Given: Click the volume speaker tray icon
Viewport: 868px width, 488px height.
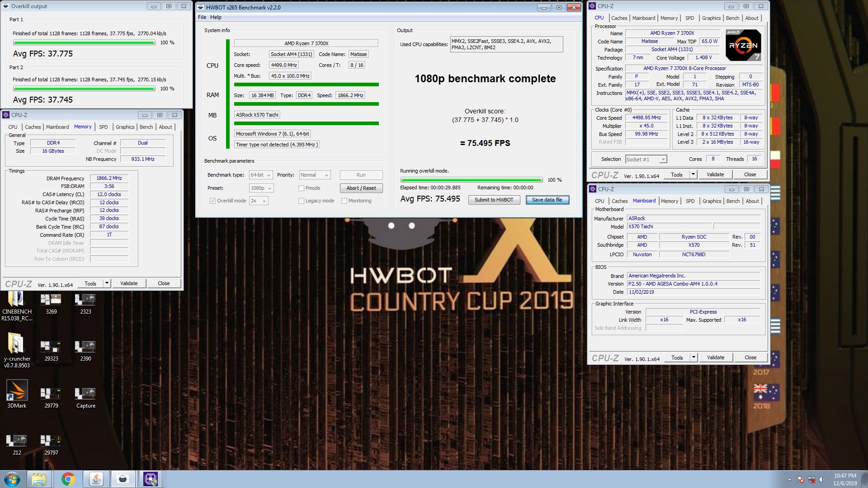Looking at the screenshot, I should click(822, 479).
